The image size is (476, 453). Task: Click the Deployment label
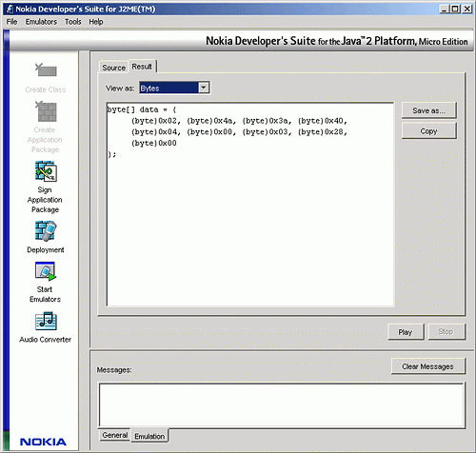click(x=46, y=250)
